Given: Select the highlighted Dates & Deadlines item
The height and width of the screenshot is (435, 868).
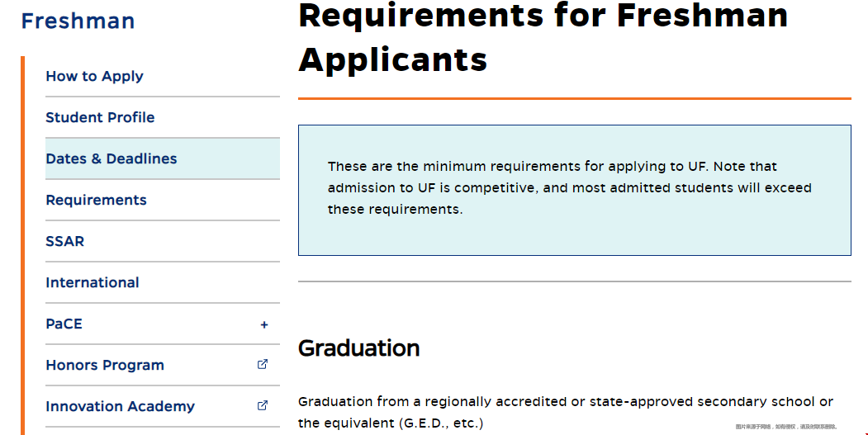Looking at the screenshot, I should (162, 158).
